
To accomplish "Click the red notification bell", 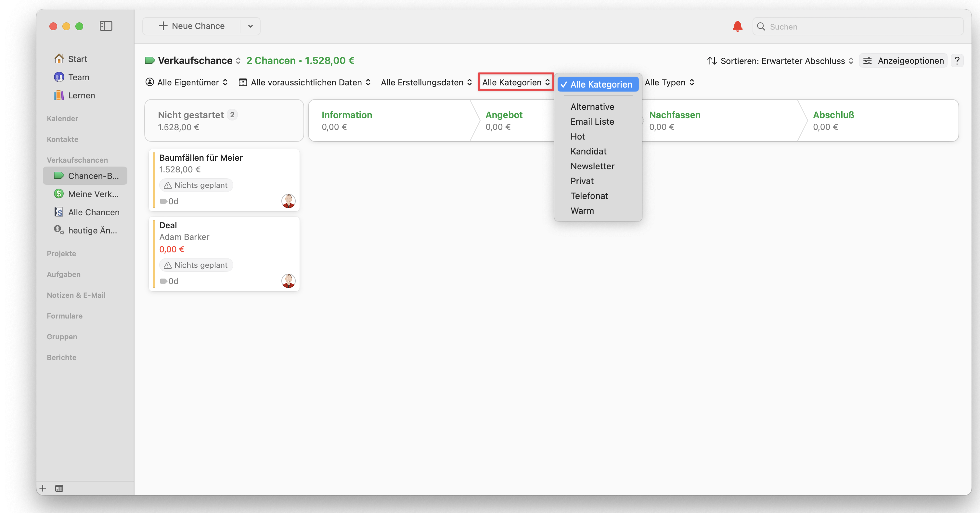I will point(737,26).
